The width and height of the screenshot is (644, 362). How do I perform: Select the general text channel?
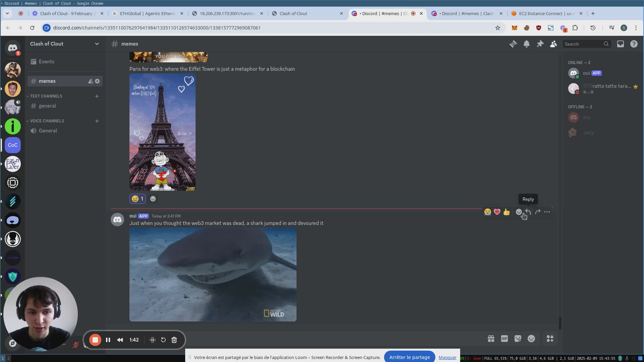click(x=65, y=106)
